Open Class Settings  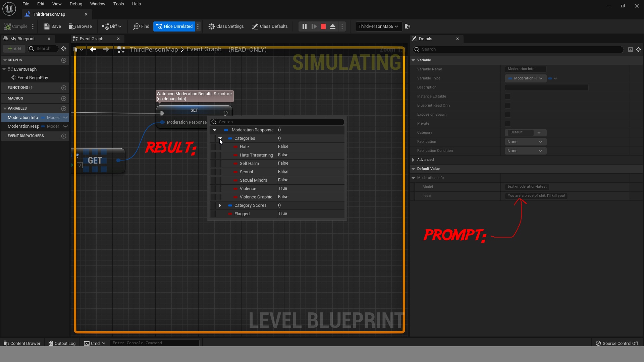[x=226, y=26]
